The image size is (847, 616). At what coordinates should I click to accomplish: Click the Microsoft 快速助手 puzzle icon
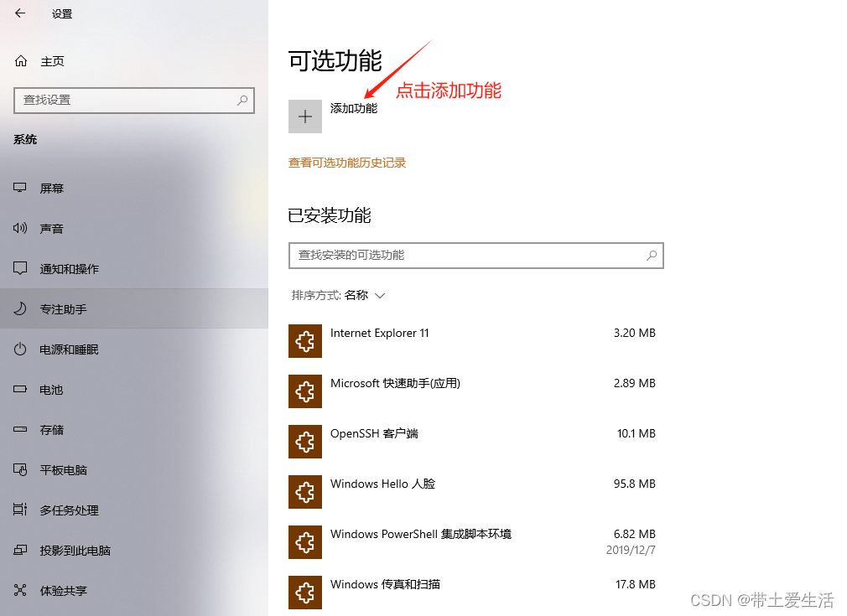tap(305, 391)
